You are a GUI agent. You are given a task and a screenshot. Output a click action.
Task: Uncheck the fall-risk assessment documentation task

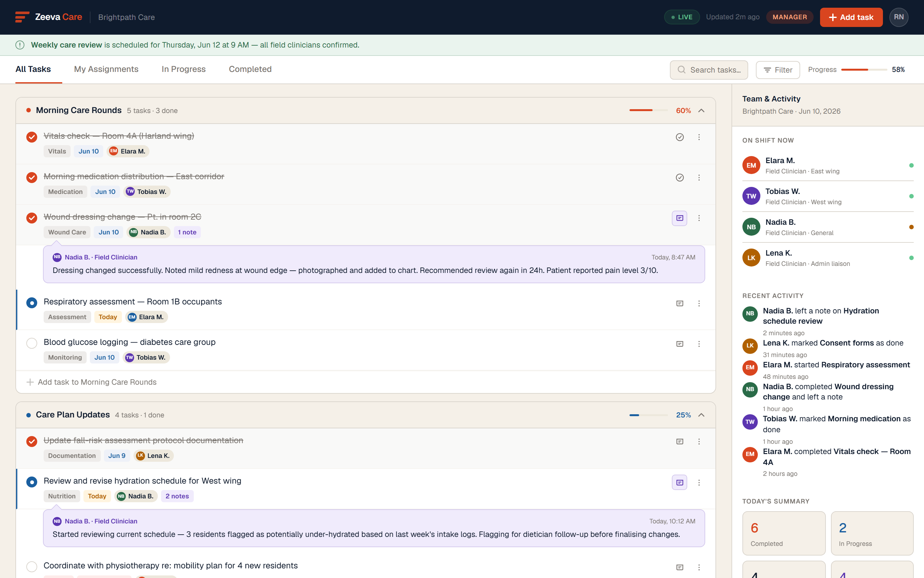[x=32, y=442]
